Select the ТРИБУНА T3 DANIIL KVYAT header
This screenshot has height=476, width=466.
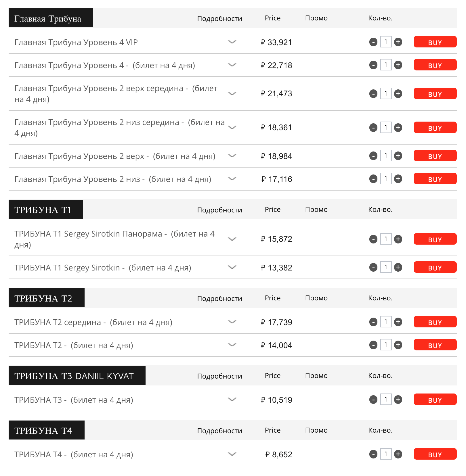(x=77, y=375)
